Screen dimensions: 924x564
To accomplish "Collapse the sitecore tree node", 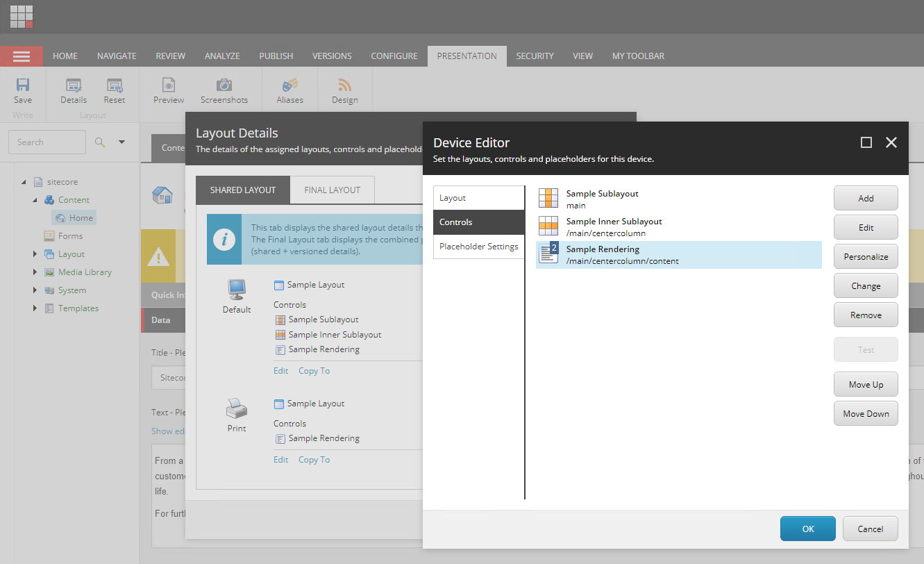I will point(24,182).
